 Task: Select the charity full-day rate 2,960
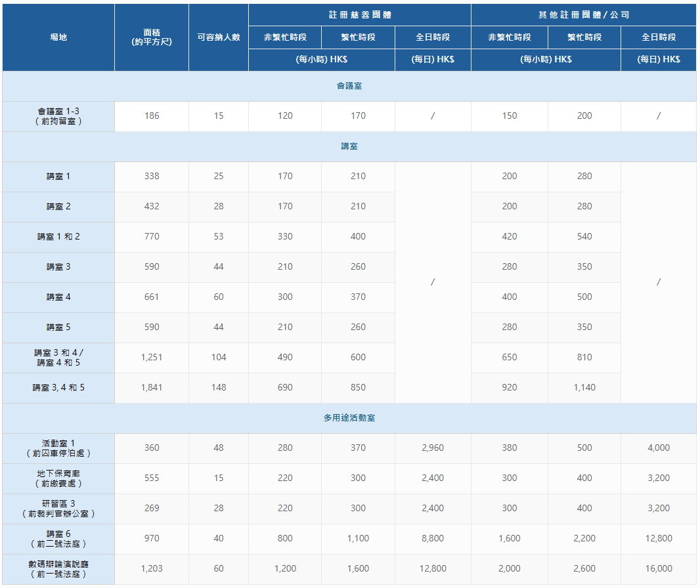point(433,448)
